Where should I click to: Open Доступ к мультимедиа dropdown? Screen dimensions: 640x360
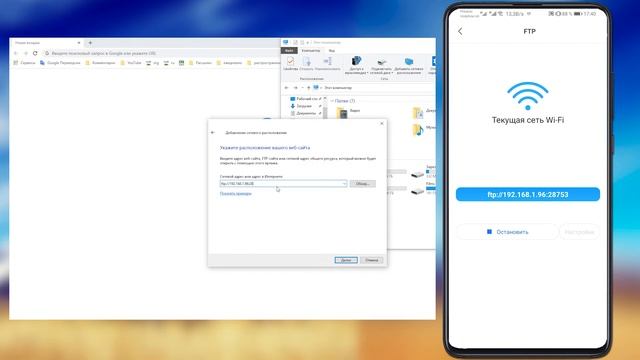tap(356, 65)
